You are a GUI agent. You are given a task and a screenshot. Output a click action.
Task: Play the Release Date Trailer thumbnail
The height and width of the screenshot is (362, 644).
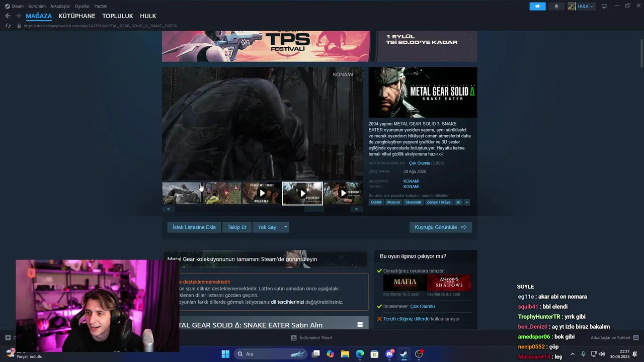262,193
